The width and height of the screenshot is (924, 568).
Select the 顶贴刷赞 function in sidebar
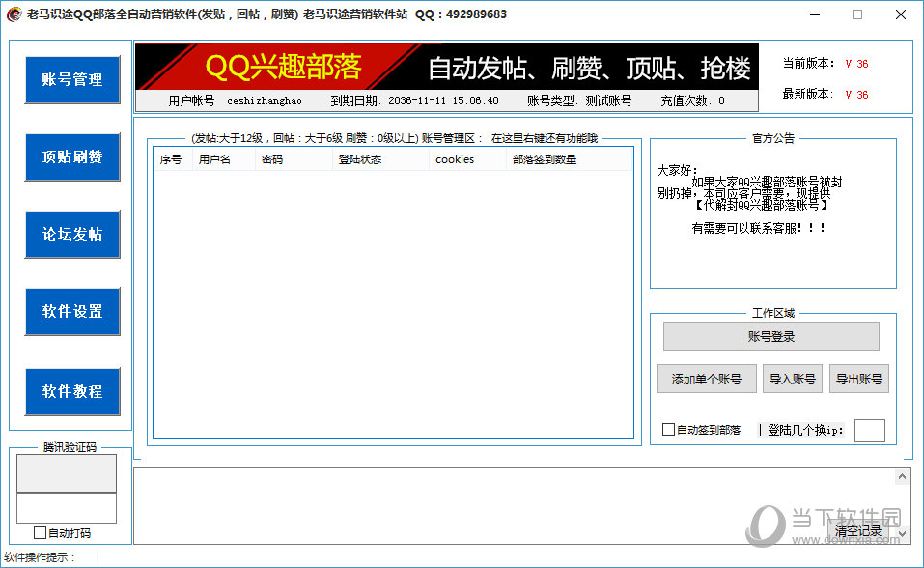pyautogui.click(x=71, y=156)
